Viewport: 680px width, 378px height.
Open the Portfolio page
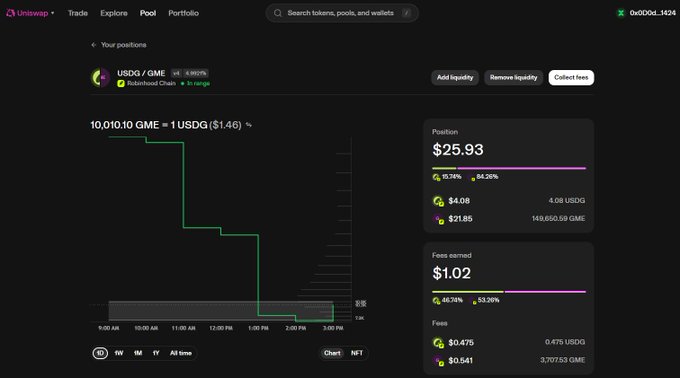pyautogui.click(x=183, y=13)
